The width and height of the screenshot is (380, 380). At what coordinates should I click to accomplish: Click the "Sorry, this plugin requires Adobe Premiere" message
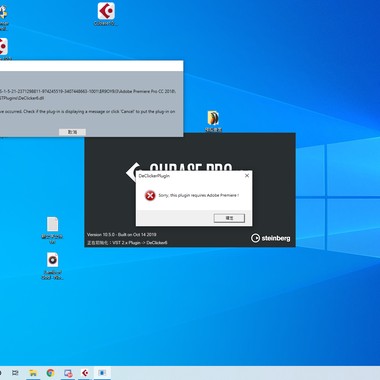pos(199,195)
